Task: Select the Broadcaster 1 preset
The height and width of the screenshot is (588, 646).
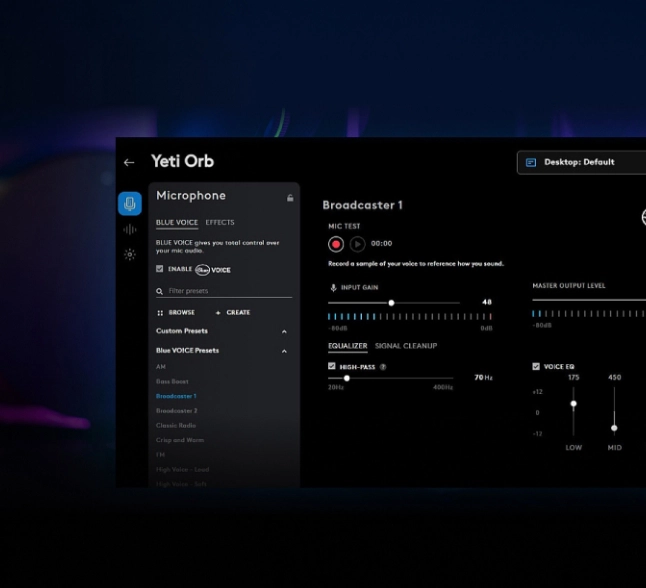Action: (176, 396)
